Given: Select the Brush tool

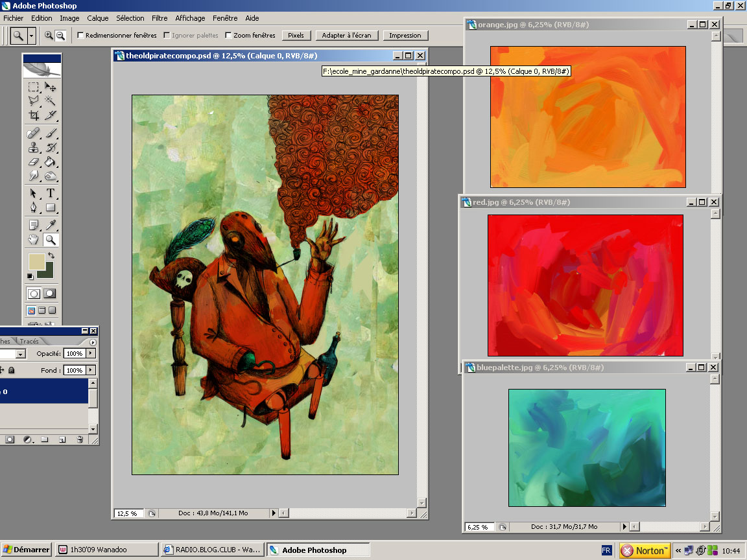Looking at the screenshot, I should point(50,134).
